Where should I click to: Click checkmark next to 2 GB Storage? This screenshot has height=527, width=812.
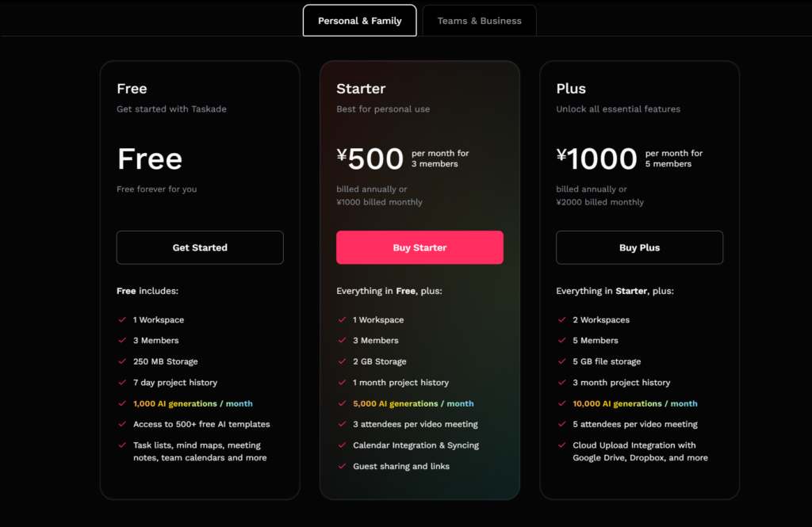[342, 361]
